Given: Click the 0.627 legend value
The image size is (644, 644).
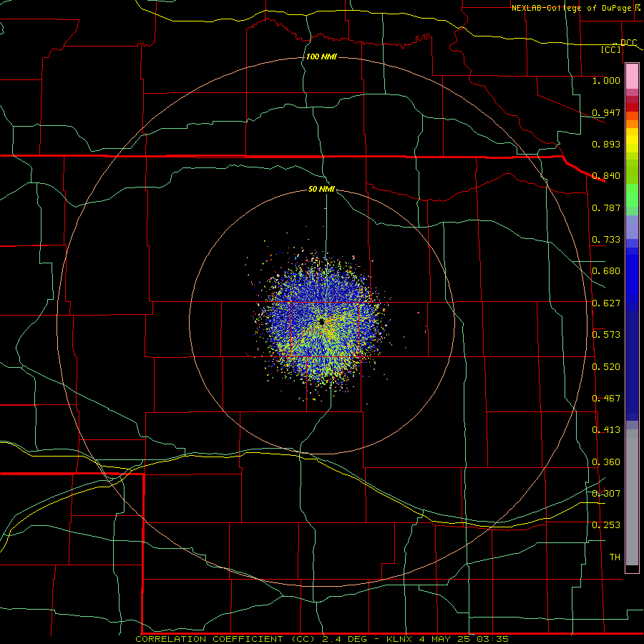Looking at the screenshot, I should [606, 303].
